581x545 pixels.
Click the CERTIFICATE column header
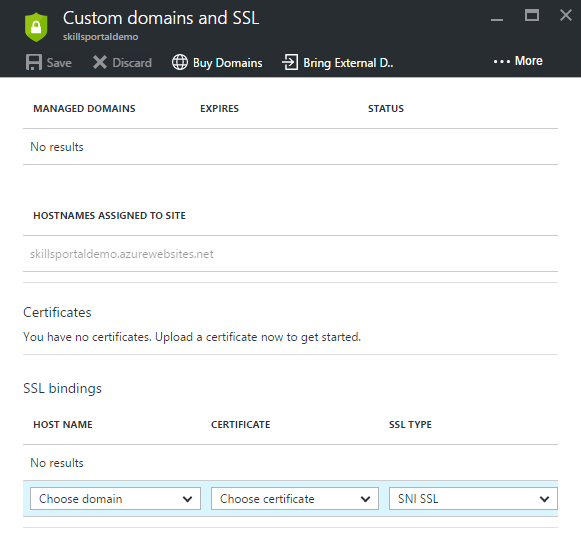(x=240, y=425)
